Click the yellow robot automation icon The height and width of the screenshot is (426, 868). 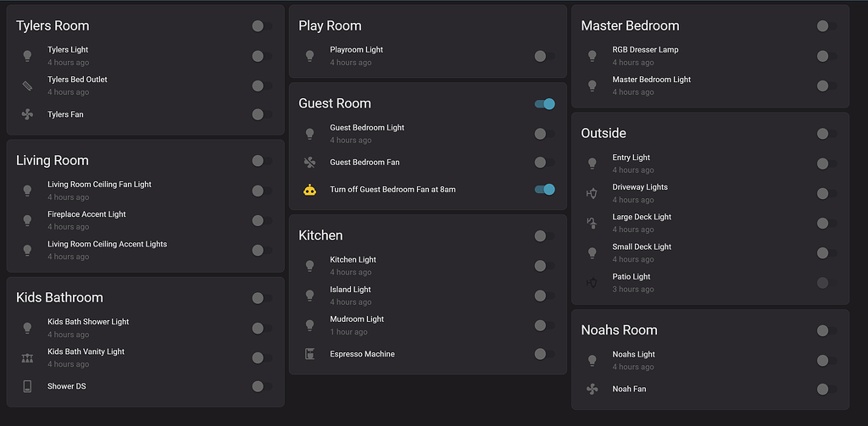click(309, 190)
